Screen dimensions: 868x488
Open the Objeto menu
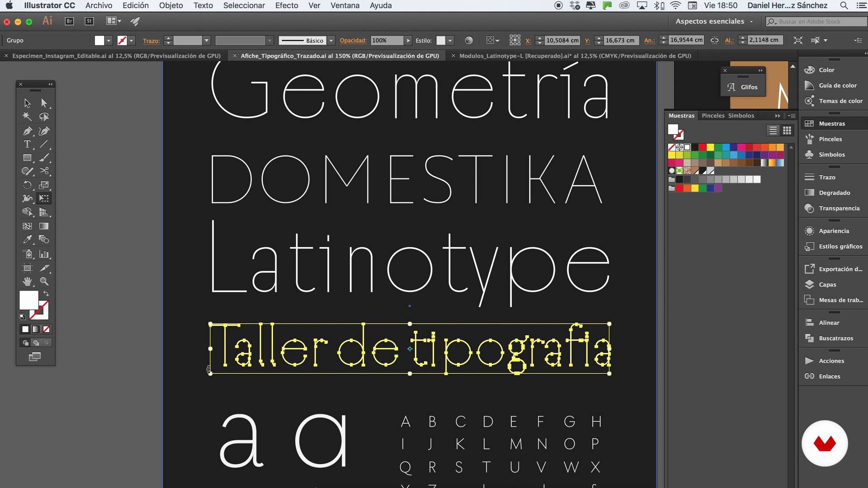[171, 5]
